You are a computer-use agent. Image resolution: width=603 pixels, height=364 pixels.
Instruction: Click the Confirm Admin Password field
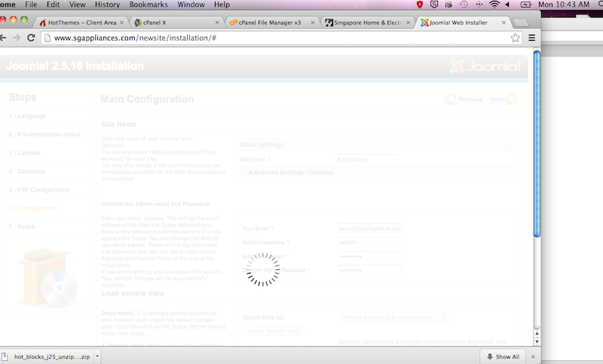coord(369,271)
